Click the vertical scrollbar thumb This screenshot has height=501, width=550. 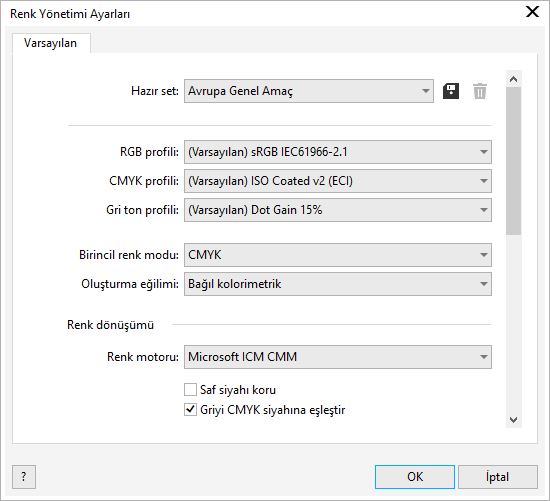coord(514,161)
